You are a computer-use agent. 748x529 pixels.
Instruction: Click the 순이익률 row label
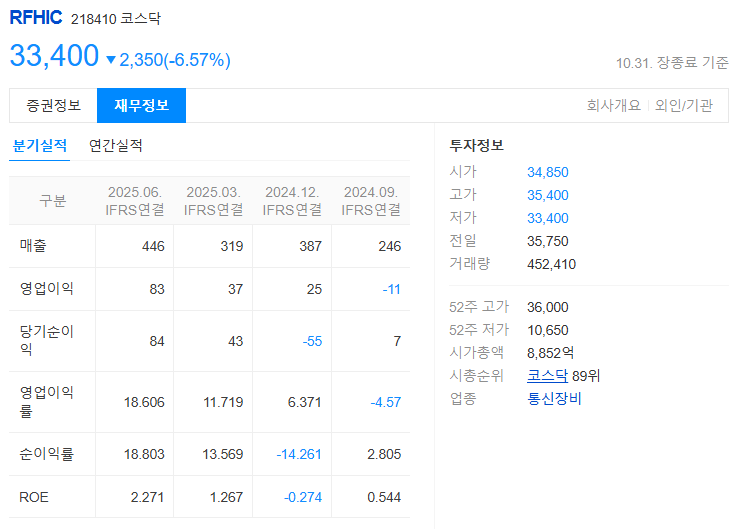[46, 454]
